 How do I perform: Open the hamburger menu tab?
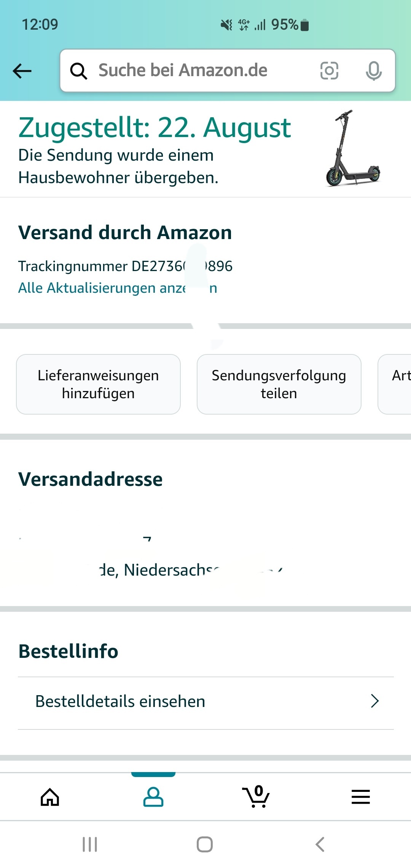[x=360, y=797]
